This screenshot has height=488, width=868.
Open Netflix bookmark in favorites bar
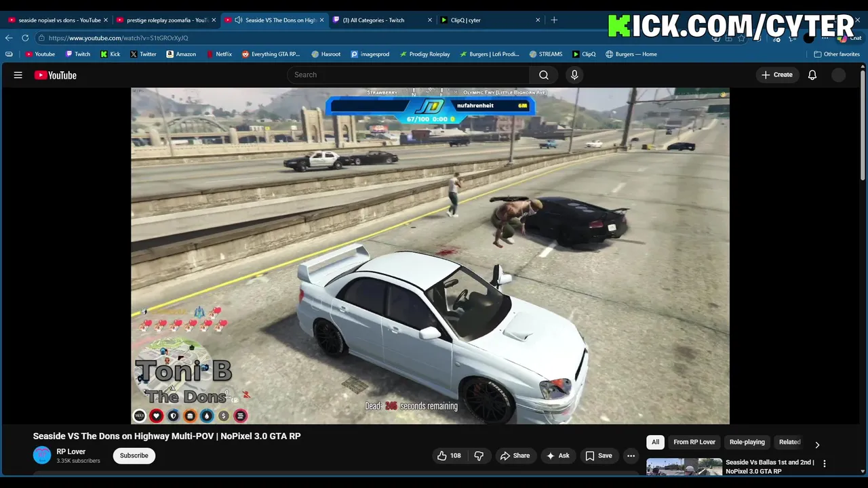[x=218, y=54]
